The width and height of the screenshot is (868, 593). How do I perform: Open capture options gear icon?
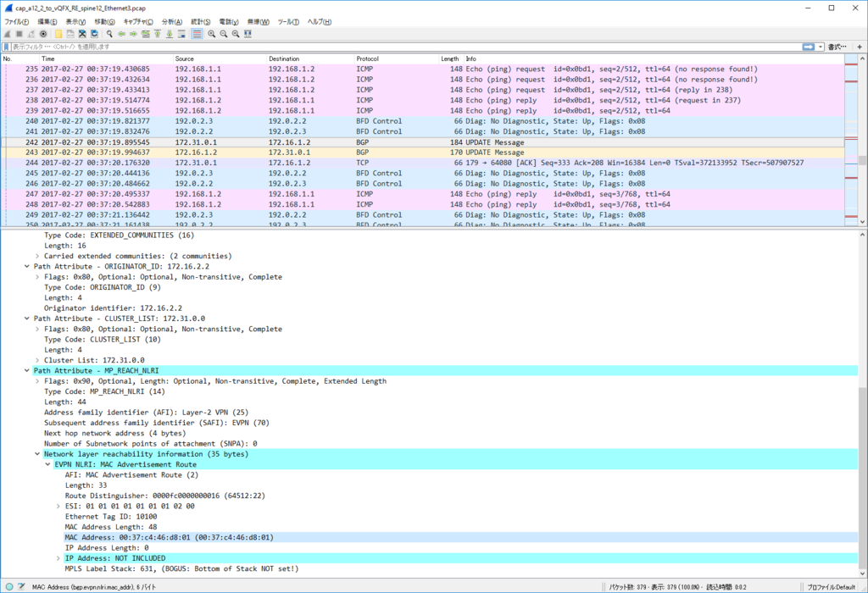click(x=43, y=34)
